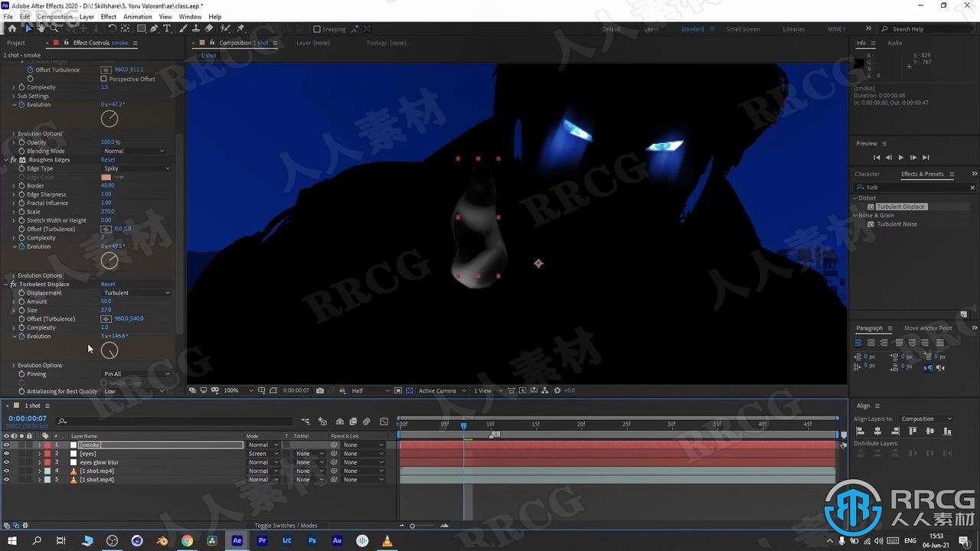Switch to the Project panel tab
The width and height of the screenshot is (980, 551).
(x=16, y=43)
